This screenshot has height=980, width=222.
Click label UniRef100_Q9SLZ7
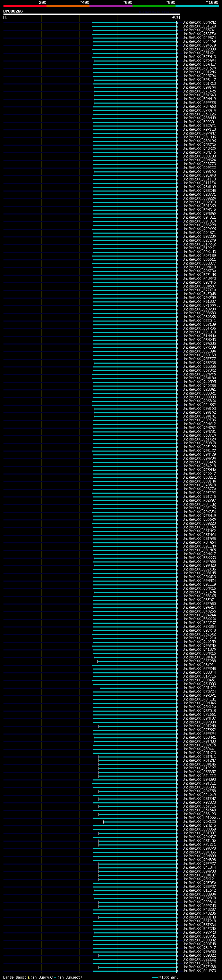pos(199,451)
